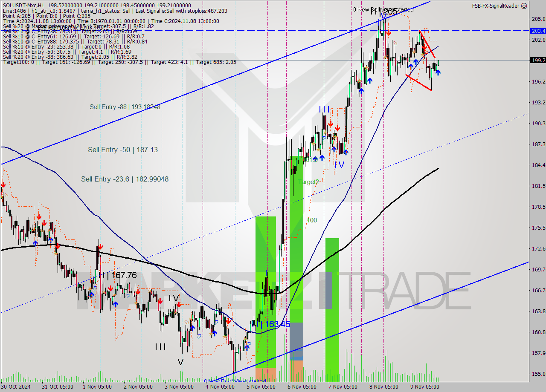The image size is (546, 392).
Task: Click the 172.6 price axis value
Action: click(538, 248)
